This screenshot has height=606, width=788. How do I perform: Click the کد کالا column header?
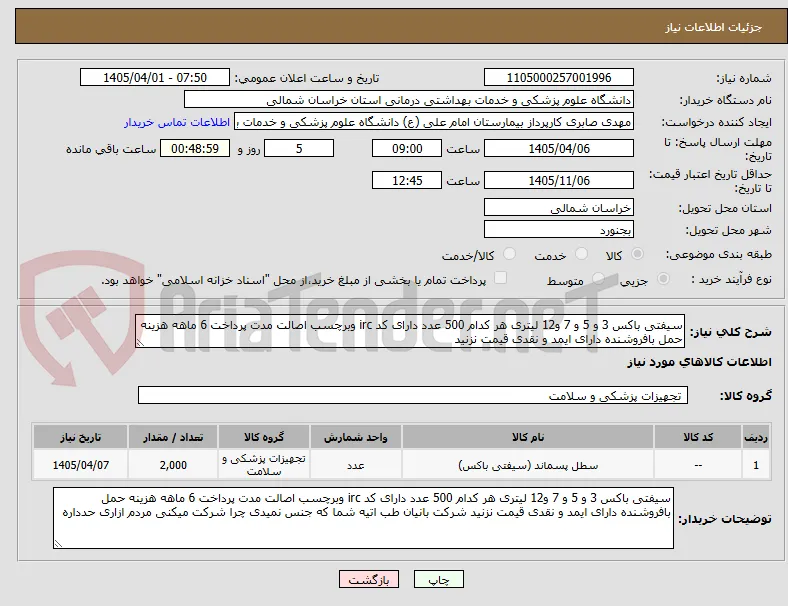[x=698, y=437]
